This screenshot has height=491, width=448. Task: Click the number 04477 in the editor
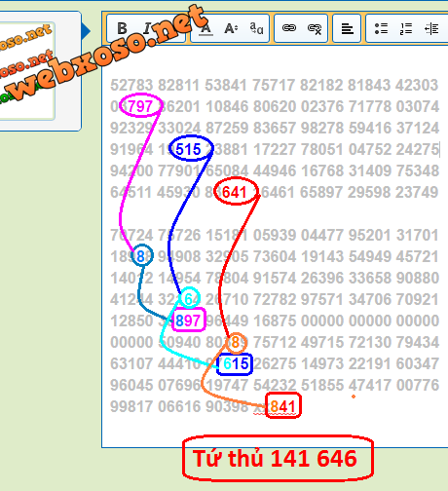click(x=322, y=235)
